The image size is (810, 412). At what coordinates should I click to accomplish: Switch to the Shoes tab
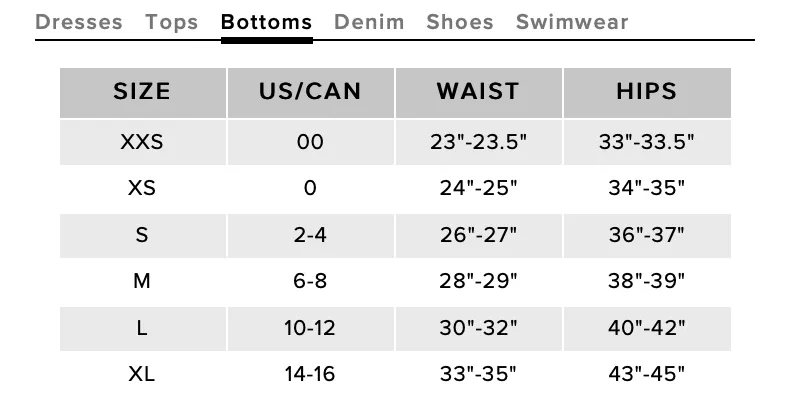click(x=460, y=22)
